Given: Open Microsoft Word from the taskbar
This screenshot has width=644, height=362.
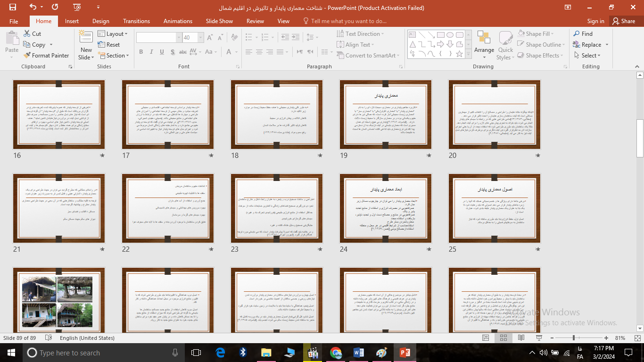Looking at the screenshot, I should (x=359, y=353).
